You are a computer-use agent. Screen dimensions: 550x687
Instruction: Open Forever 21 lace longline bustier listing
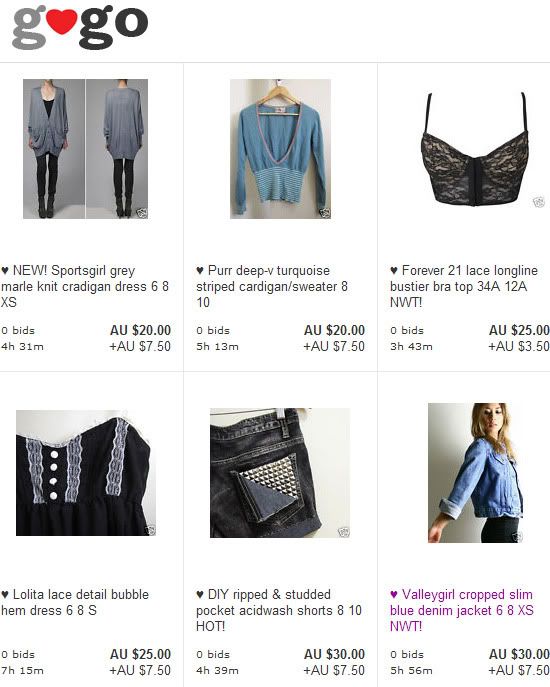[464, 286]
